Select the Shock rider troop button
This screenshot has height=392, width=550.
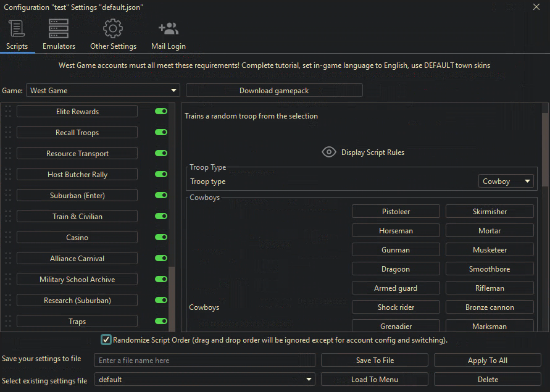pos(396,307)
